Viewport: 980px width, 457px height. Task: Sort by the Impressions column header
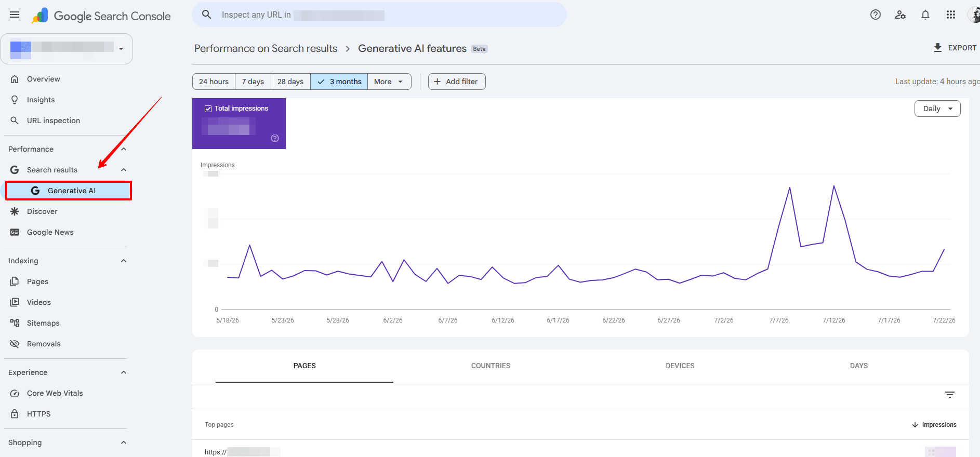[x=934, y=425]
